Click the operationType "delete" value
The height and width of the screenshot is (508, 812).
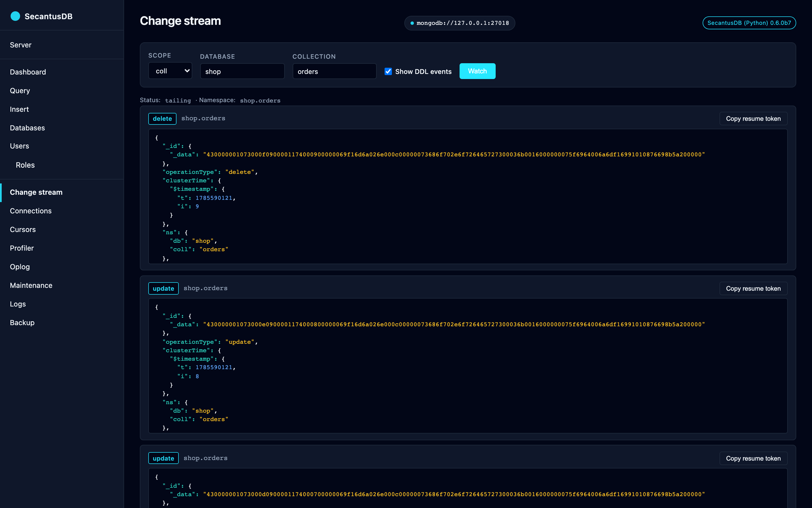coord(240,172)
